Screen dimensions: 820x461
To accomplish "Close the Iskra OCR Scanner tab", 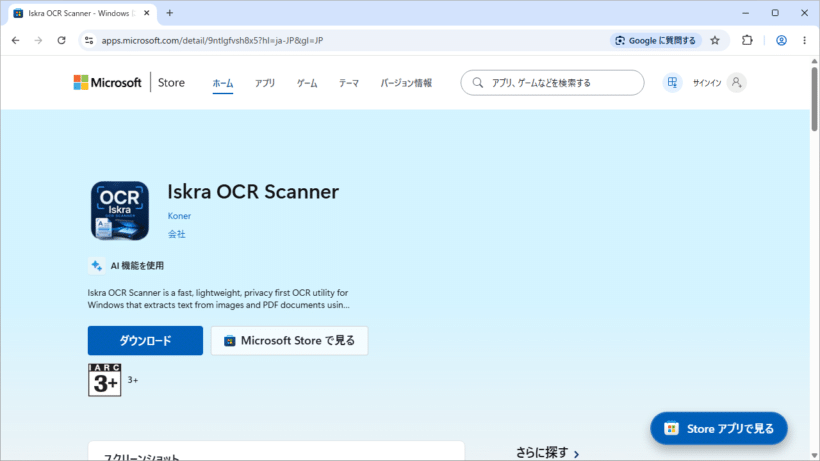I will [146, 13].
